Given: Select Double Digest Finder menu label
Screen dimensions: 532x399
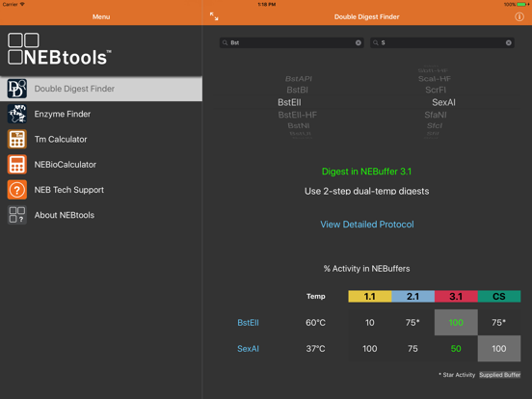Looking at the screenshot, I should [74, 89].
